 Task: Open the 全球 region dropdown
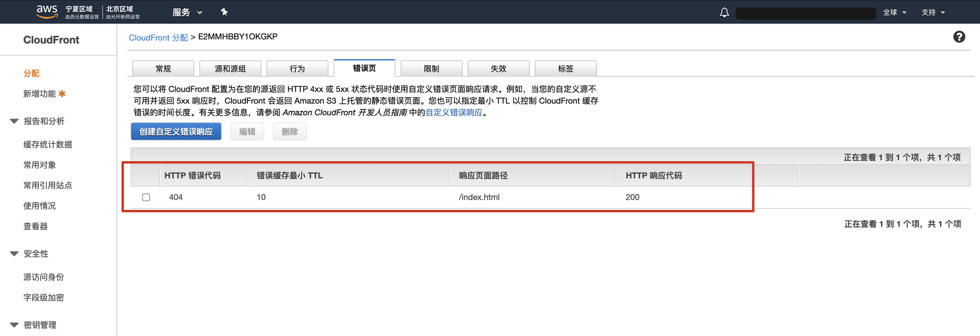pyautogui.click(x=894, y=13)
